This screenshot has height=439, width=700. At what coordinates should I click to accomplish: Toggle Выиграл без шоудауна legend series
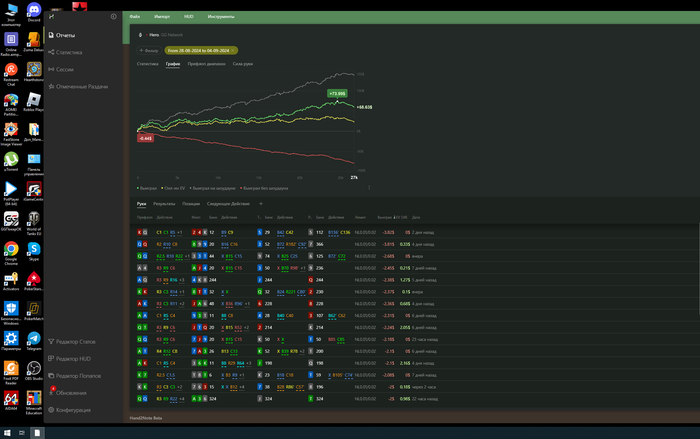pos(264,188)
